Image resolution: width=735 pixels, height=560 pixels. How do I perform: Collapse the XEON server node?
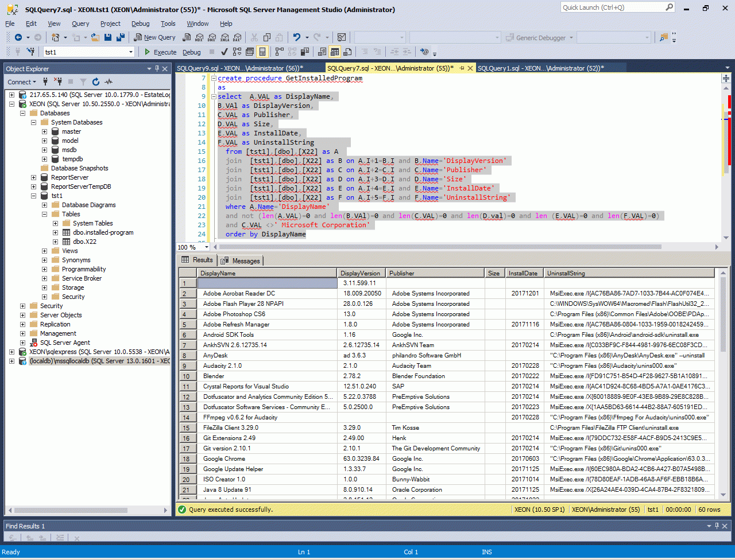pyautogui.click(x=12, y=104)
